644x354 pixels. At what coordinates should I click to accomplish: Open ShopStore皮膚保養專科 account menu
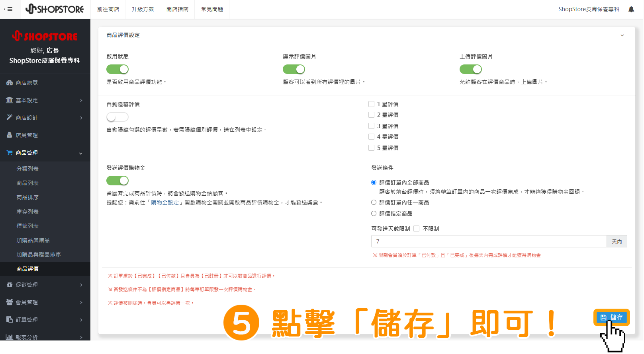pos(589,9)
